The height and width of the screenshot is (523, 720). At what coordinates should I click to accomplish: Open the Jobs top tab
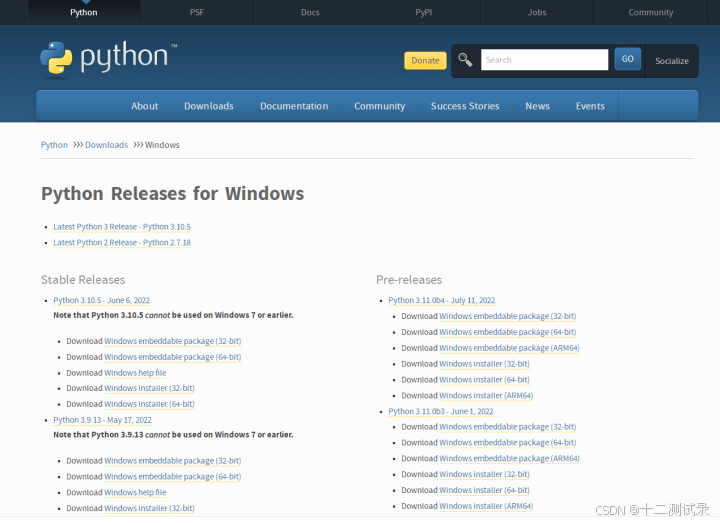point(537,12)
